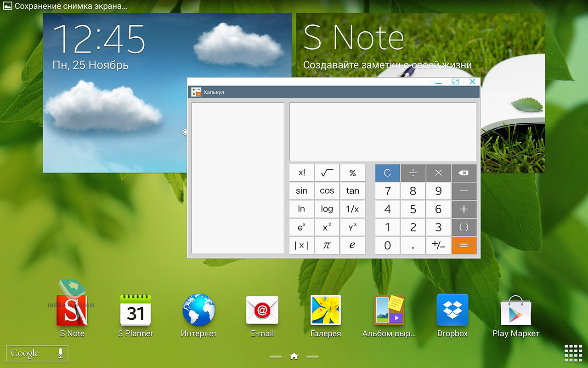Screen dimensions: 588x368
Task: Expand calculator to full screen
Action: [455, 82]
